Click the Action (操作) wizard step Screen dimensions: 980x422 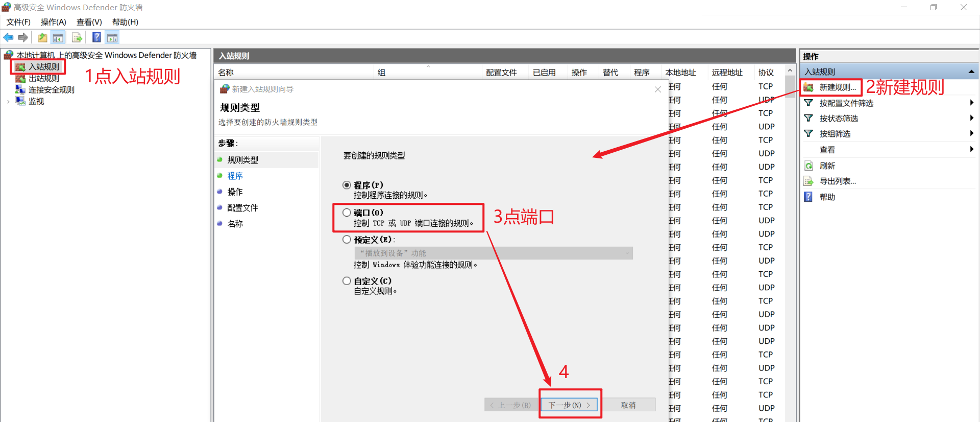(235, 192)
